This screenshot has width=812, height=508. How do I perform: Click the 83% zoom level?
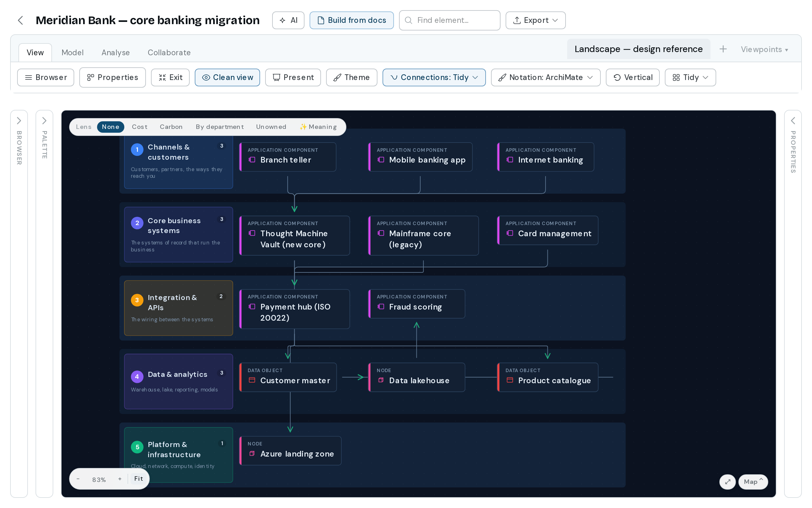click(99, 479)
